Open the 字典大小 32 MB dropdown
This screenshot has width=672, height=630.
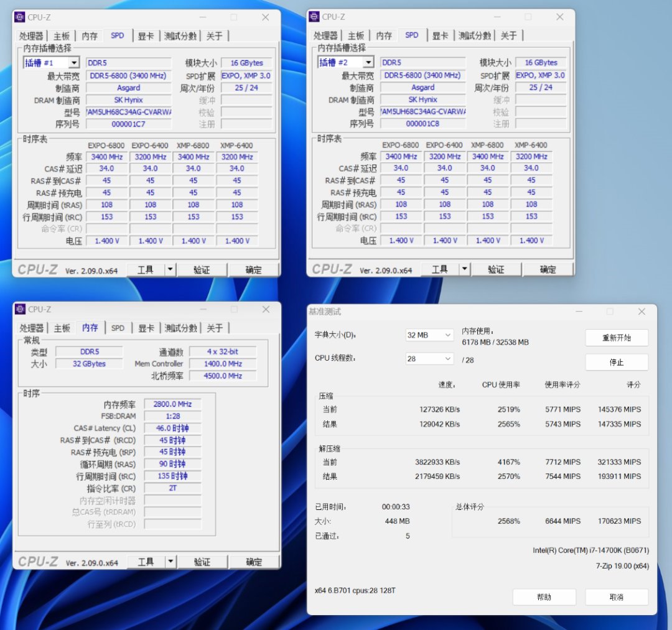pyautogui.click(x=429, y=335)
